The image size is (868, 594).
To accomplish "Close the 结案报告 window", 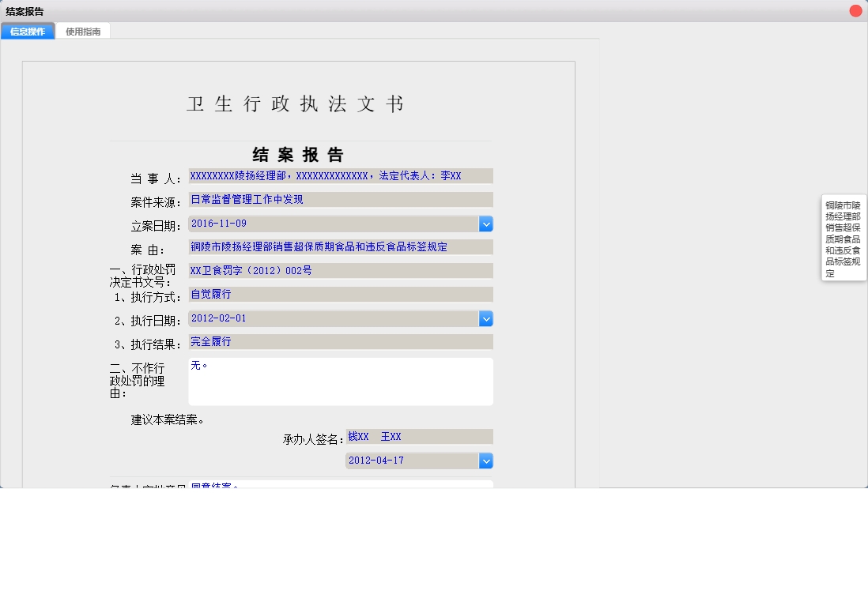I will tap(855, 10).
